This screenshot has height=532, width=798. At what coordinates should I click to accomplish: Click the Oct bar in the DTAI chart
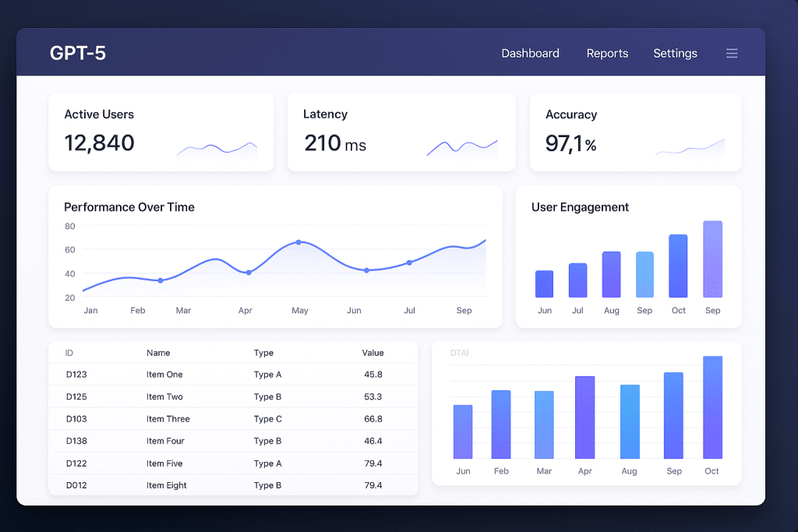[x=711, y=407]
